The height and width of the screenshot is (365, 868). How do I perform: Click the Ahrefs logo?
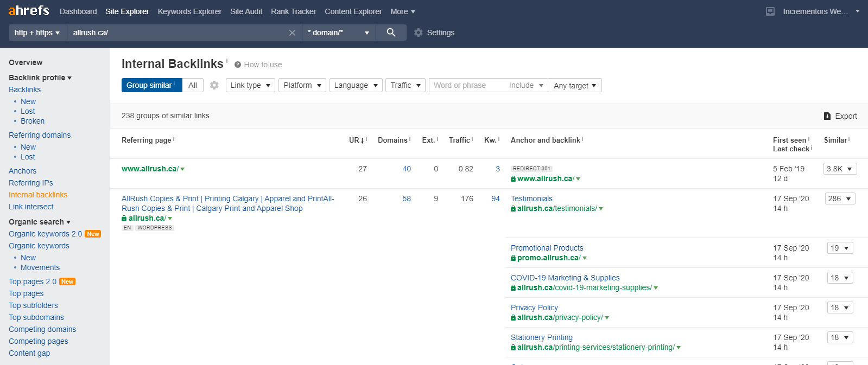(28, 10)
